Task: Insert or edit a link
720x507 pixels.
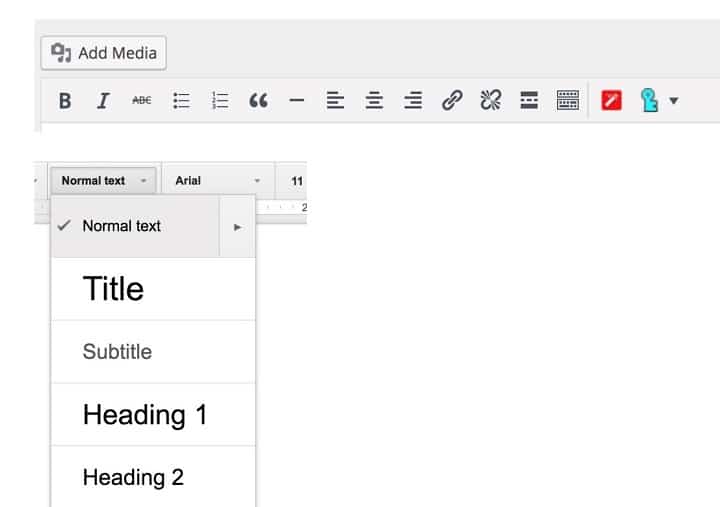Action: pos(451,100)
